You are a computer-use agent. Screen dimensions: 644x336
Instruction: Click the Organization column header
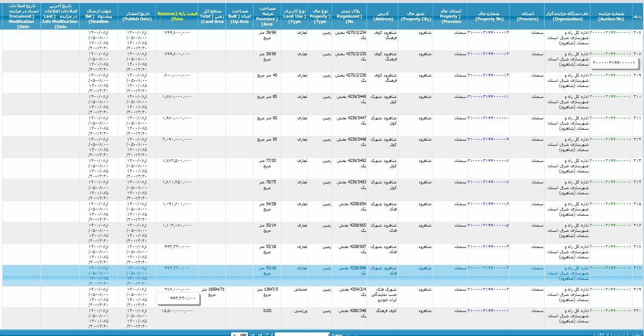tap(567, 15)
